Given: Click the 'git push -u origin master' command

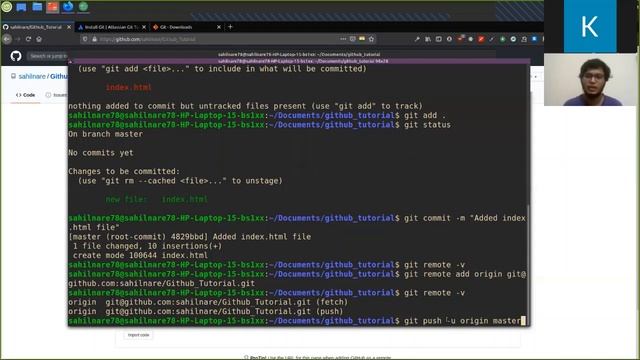Looking at the screenshot, I should coord(462,321).
